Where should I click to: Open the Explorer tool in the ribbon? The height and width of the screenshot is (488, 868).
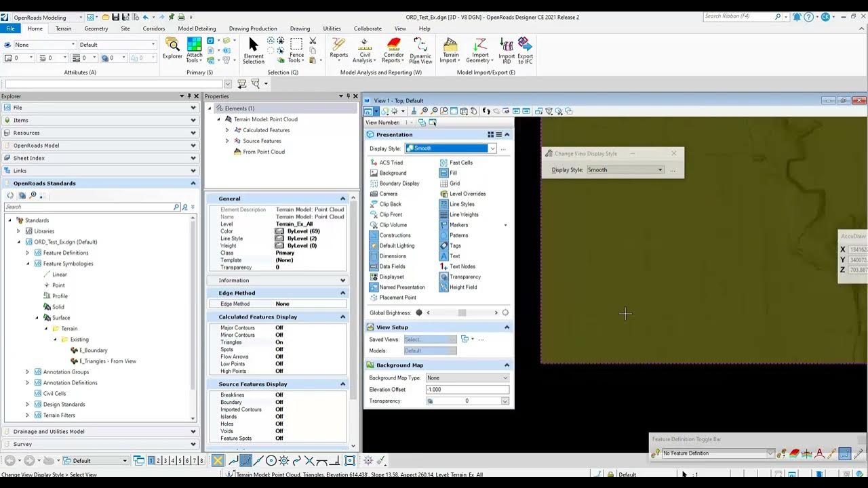[172, 49]
